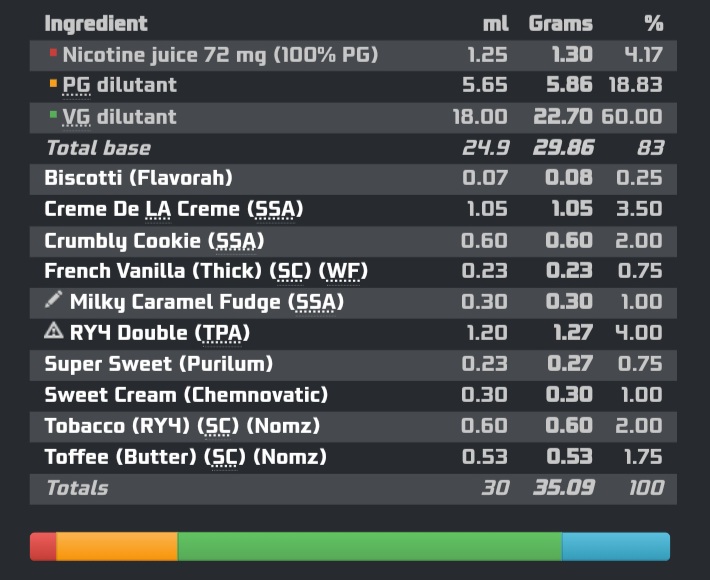
Task: Open Crumbly Cookie (SSA) flavor
Action: coord(154,241)
